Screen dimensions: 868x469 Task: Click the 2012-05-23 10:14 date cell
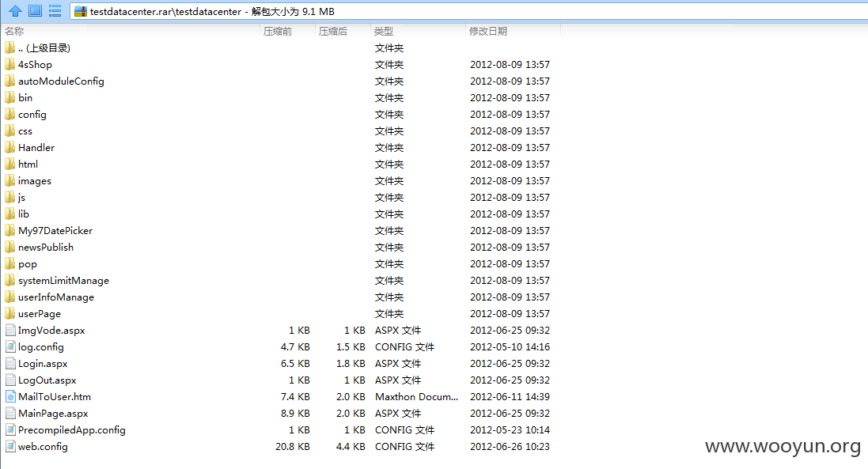pos(510,429)
